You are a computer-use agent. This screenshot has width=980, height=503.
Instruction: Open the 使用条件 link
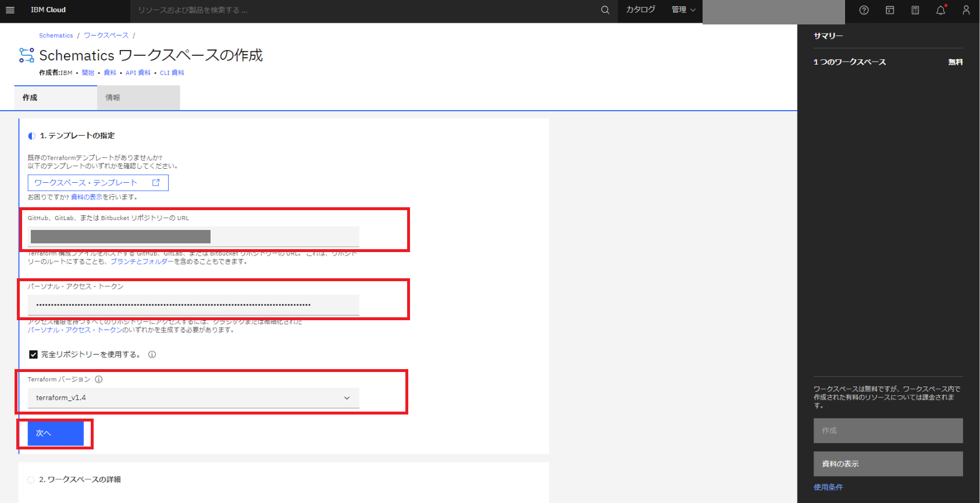(828, 487)
